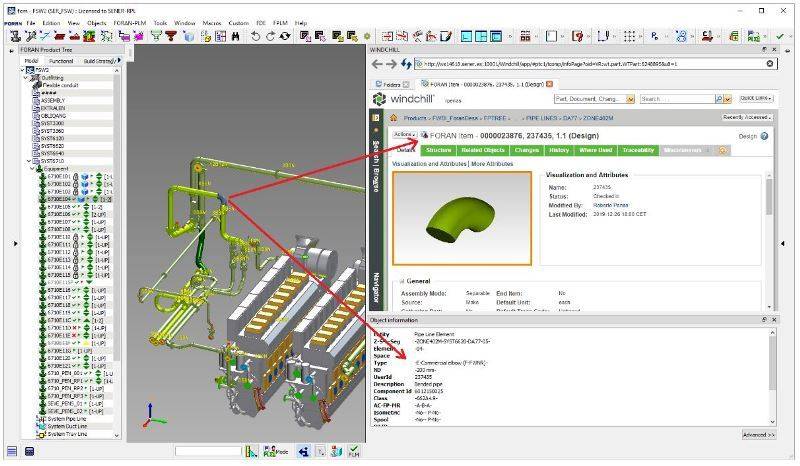Collapse the SYST6710 tree node

point(29,160)
